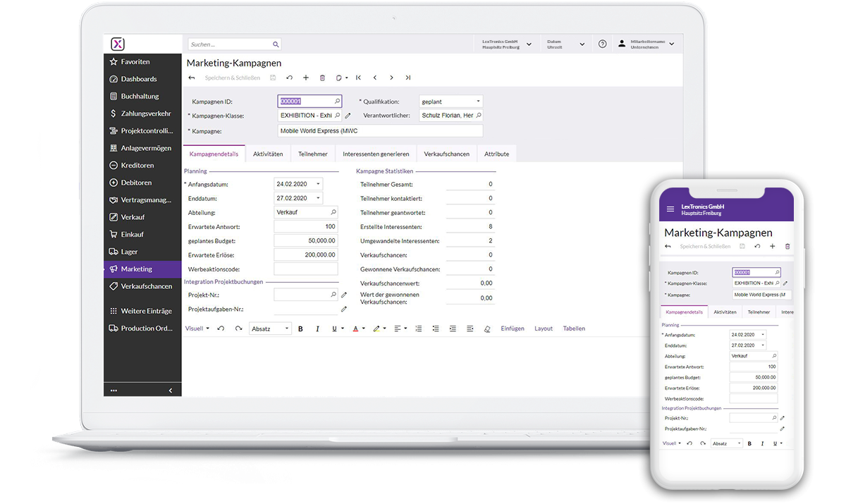This screenshot has width=846, height=504.
Task: Open the phone hamburger menu
Action: click(x=670, y=209)
